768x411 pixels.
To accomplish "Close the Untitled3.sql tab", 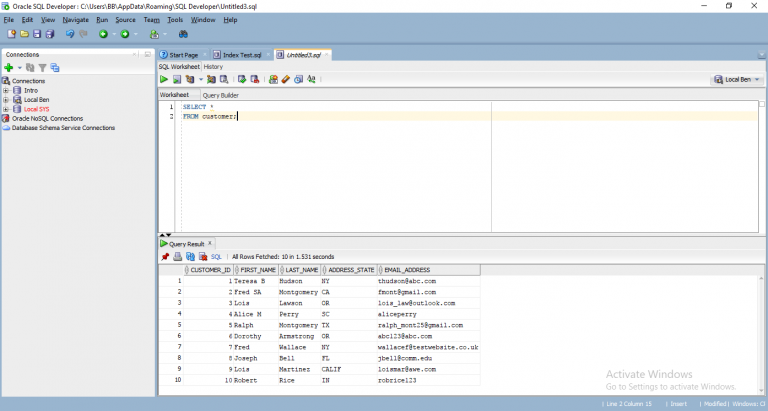I will tap(327, 55).
